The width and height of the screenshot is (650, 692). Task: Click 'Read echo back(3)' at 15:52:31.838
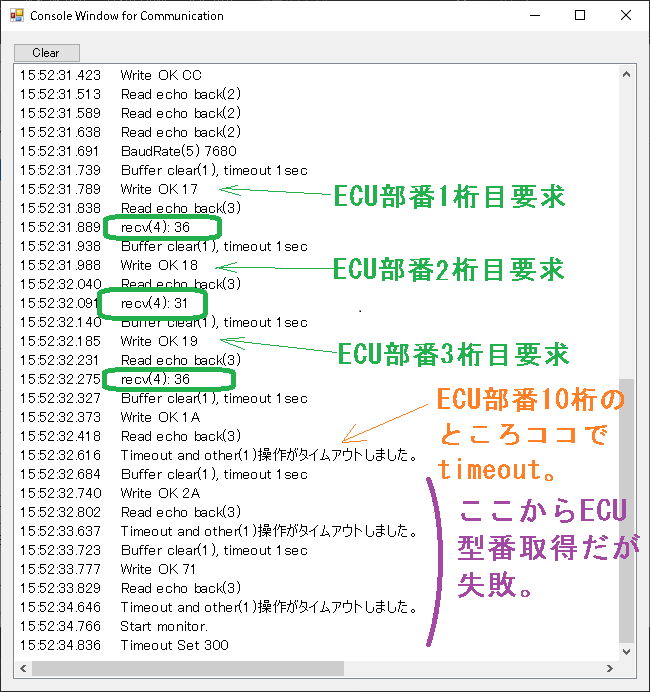click(x=181, y=208)
